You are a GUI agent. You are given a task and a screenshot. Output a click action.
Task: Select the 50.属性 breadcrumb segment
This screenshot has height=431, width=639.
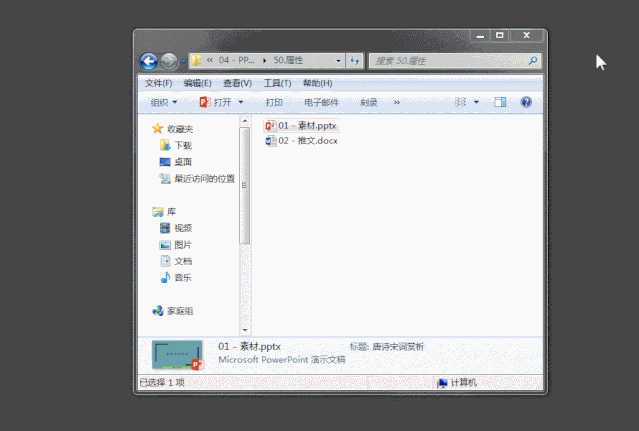click(x=288, y=60)
